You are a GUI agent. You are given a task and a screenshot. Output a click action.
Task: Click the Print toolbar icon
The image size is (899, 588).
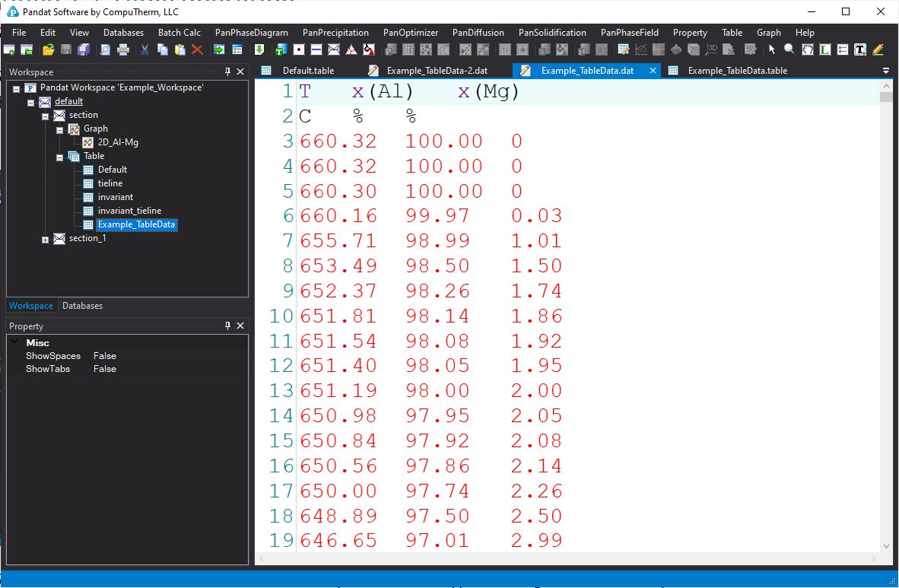[122, 49]
